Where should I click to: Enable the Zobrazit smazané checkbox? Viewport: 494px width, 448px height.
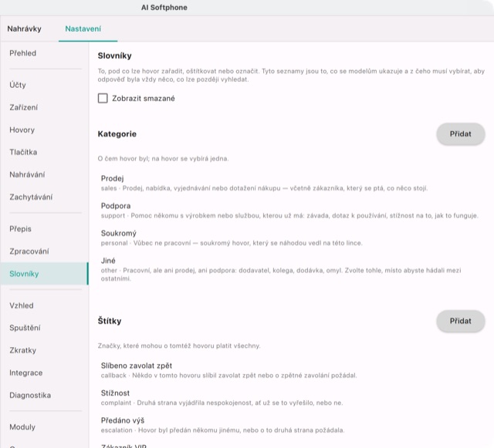103,98
